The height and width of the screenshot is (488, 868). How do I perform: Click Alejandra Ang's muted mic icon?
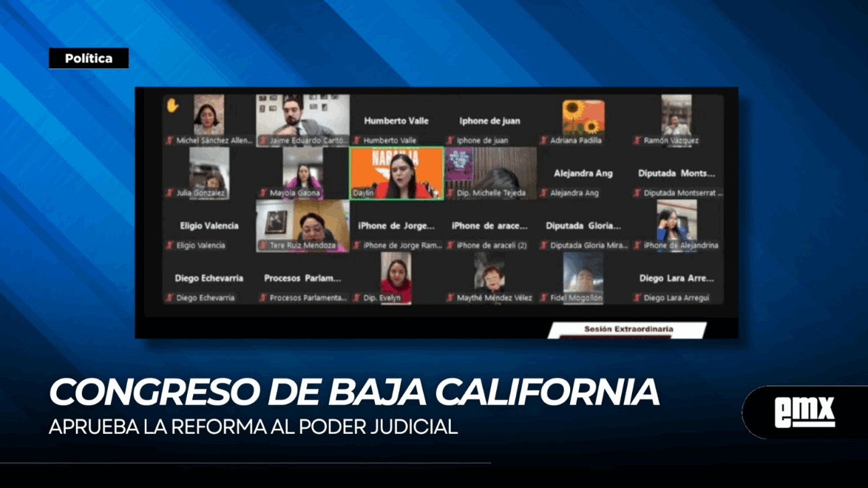[x=544, y=193]
